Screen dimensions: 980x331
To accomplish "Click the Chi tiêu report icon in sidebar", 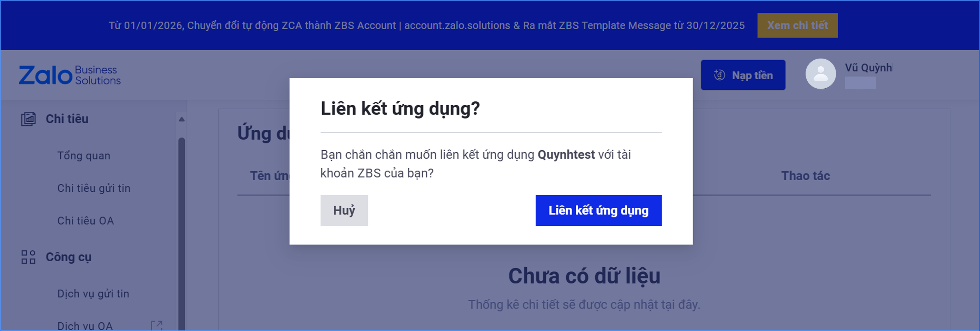I will (28, 119).
